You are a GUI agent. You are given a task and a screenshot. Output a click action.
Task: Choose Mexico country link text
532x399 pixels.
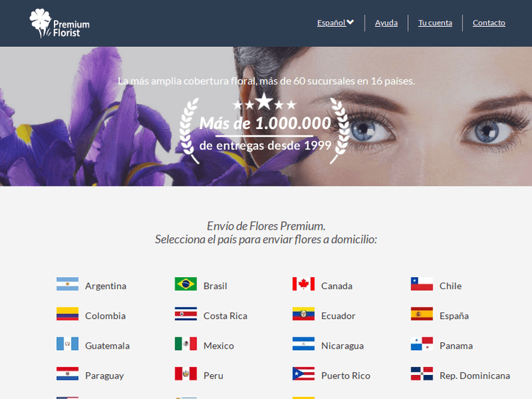(218, 346)
